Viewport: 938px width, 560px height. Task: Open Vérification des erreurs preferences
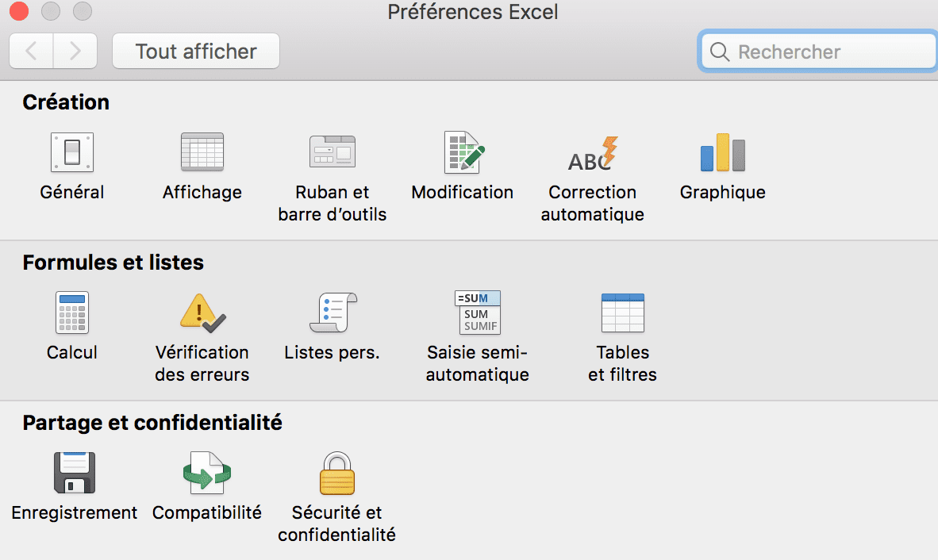tap(202, 313)
